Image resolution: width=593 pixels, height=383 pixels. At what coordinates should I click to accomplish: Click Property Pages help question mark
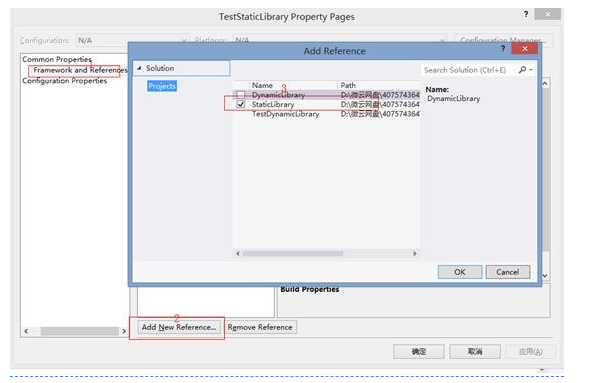[526, 14]
